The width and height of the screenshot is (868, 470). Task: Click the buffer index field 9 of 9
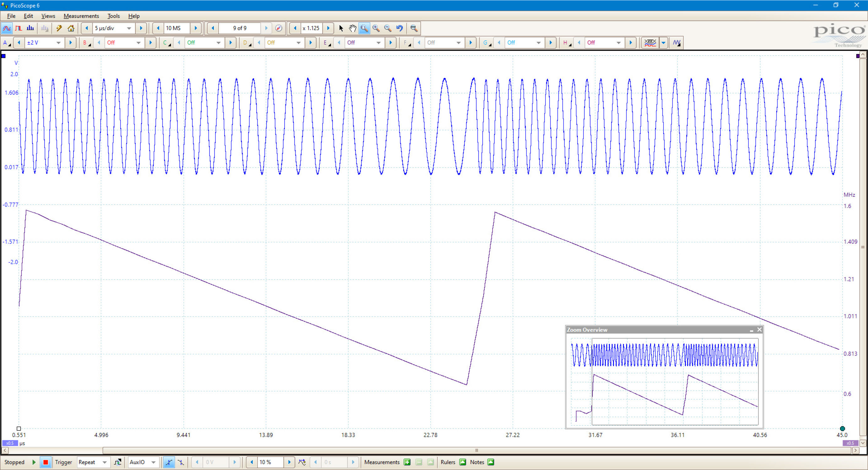coord(240,28)
